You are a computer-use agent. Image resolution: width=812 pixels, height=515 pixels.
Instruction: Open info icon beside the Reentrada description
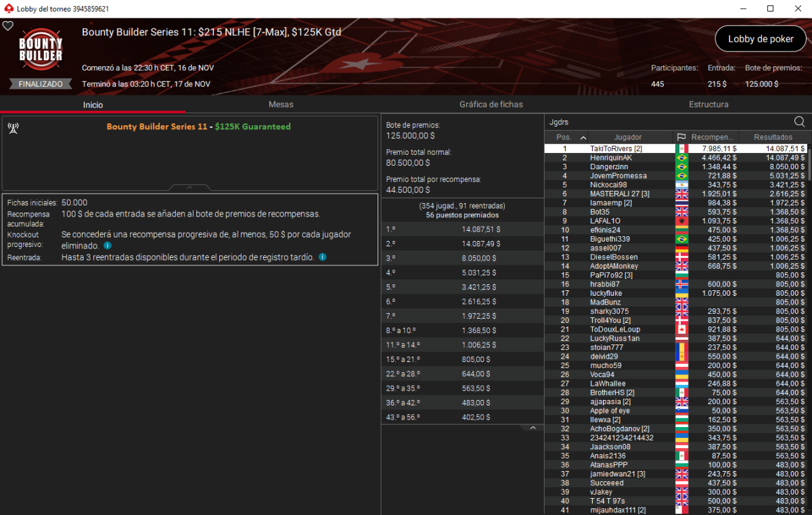coord(323,257)
